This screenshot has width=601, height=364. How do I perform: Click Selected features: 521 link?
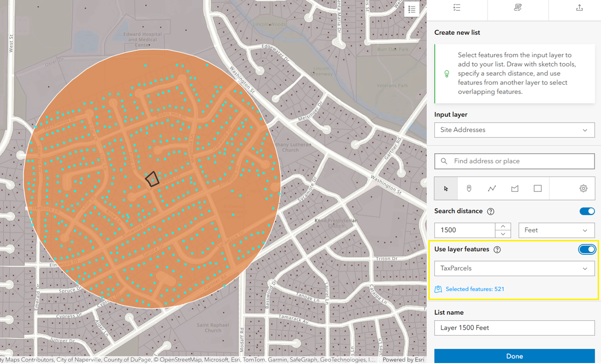[x=475, y=289]
